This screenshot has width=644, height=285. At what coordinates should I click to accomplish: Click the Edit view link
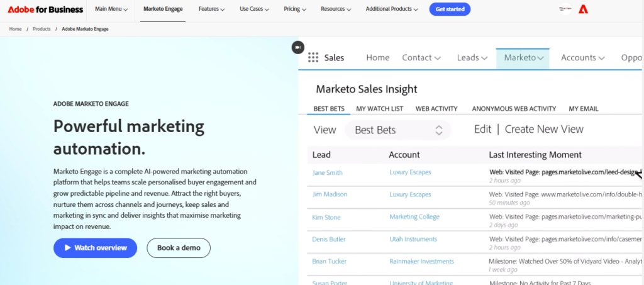[482, 130]
